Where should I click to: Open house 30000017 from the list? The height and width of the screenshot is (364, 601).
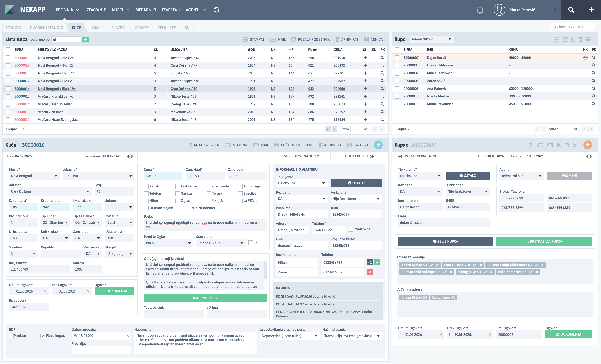point(22,81)
